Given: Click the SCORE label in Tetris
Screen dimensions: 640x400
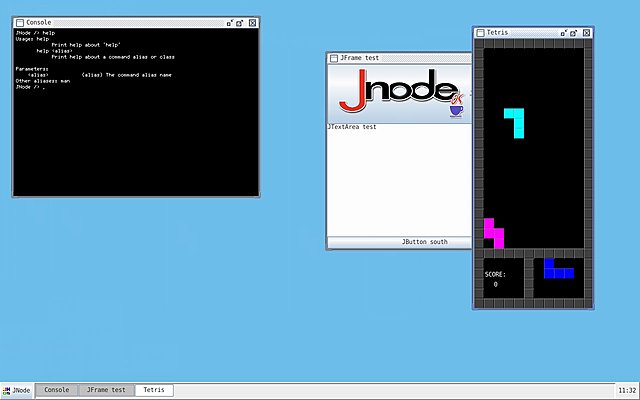Looking at the screenshot, I should (495, 274).
